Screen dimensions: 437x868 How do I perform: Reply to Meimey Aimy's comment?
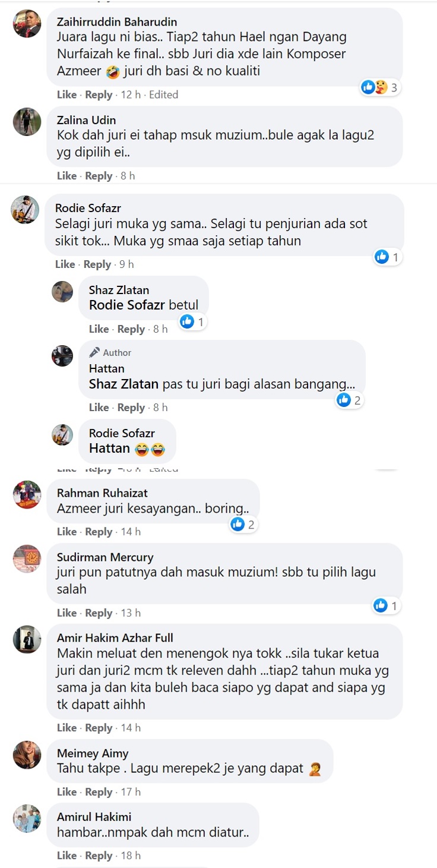(99, 792)
